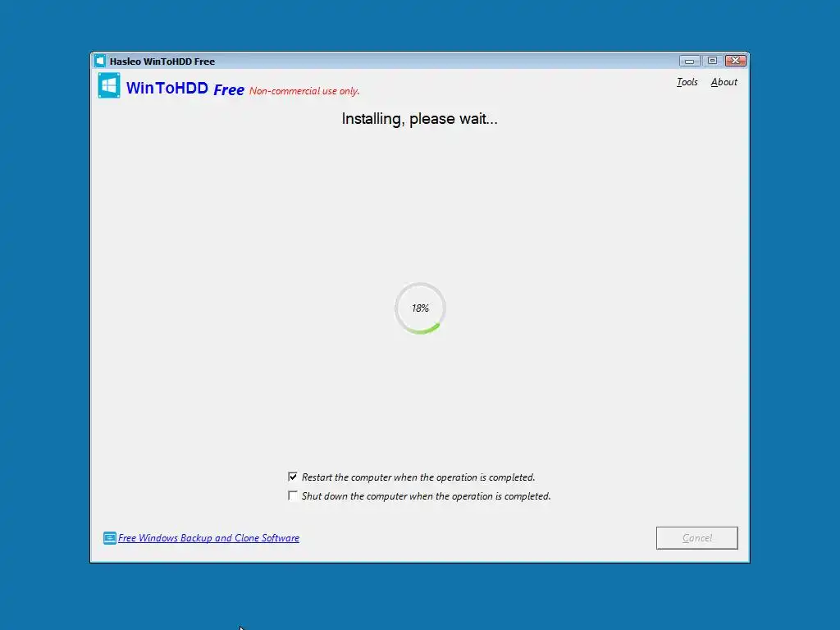Click the backup software link icon
Screen dimensions: 840x630
109,538
